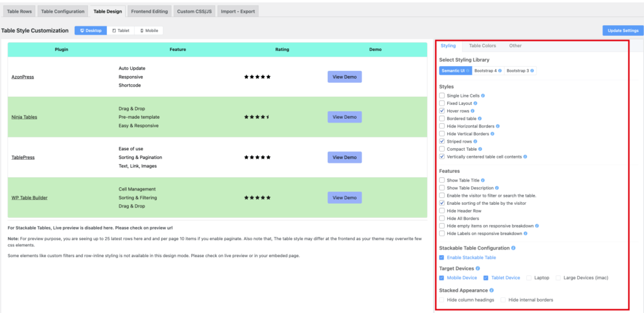Open info icon beside Hide Vertical Borders

[492, 134]
